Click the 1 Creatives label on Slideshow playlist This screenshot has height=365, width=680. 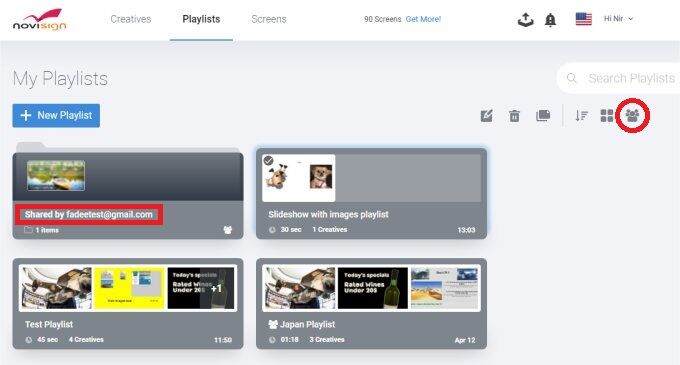click(330, 230)
